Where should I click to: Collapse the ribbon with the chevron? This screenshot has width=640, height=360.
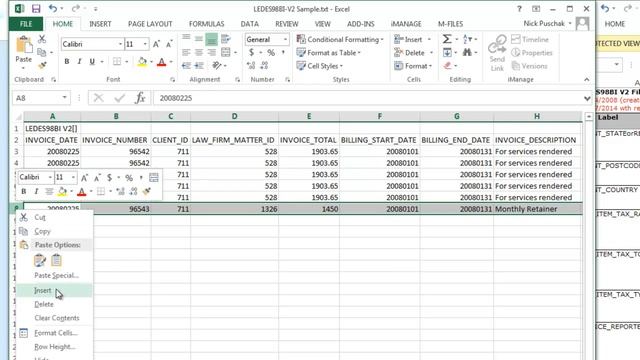(x=587, y=80)
